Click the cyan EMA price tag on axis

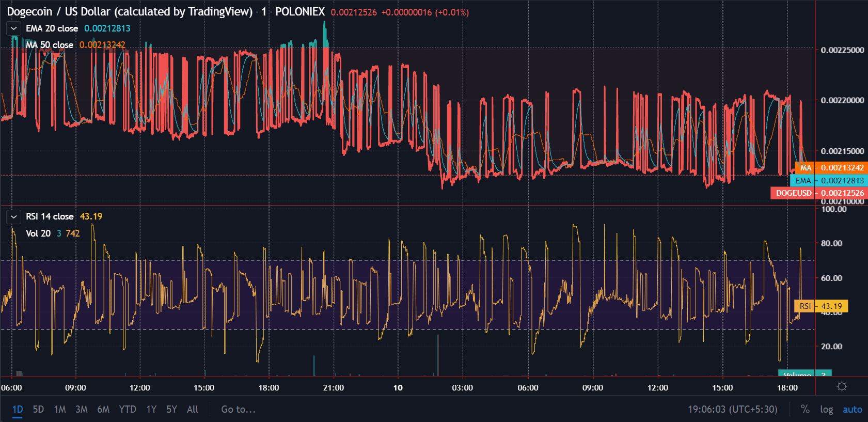click(829, 180)
